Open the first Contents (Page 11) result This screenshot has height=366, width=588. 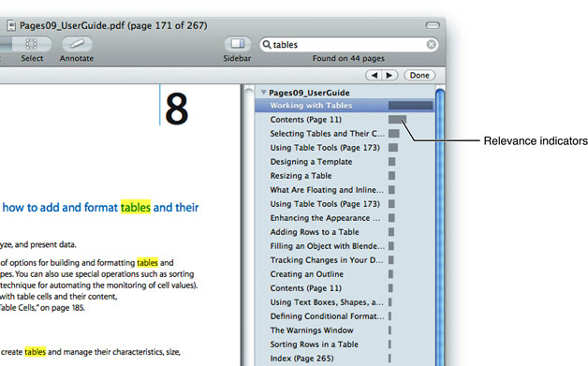point(345,120)
